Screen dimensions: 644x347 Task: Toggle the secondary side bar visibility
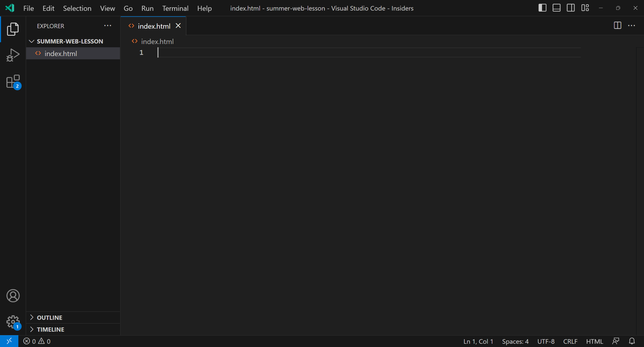pos(571,8)
